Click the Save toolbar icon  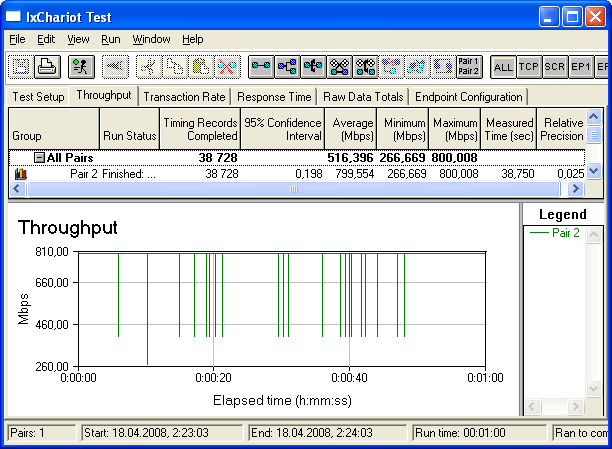(21, 67)
